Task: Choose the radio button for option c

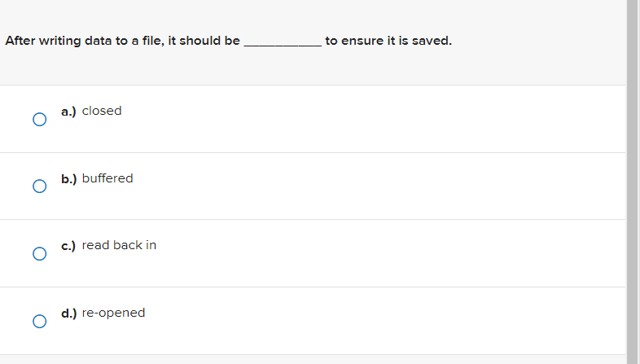Action: coord(38,254)
